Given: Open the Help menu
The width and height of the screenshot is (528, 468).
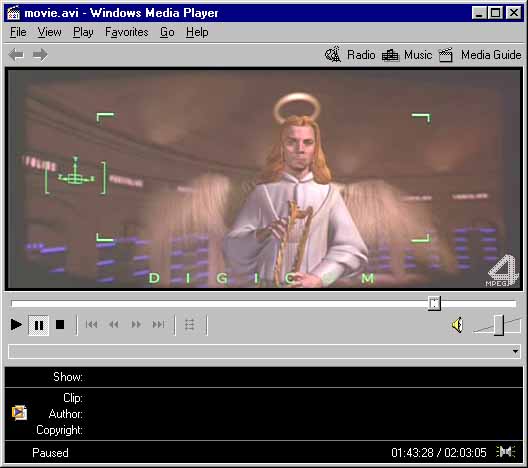Looking at the screenshot, I should coord(197,32).
